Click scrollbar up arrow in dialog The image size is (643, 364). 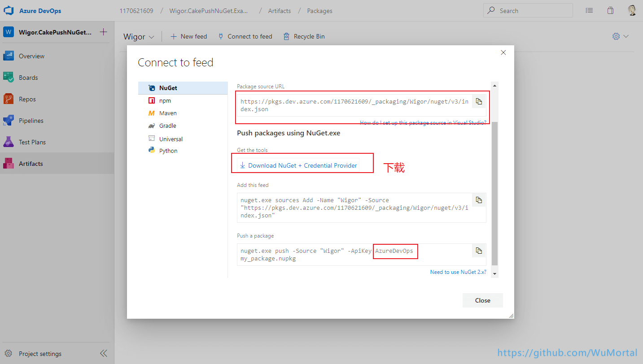[495, 85]
